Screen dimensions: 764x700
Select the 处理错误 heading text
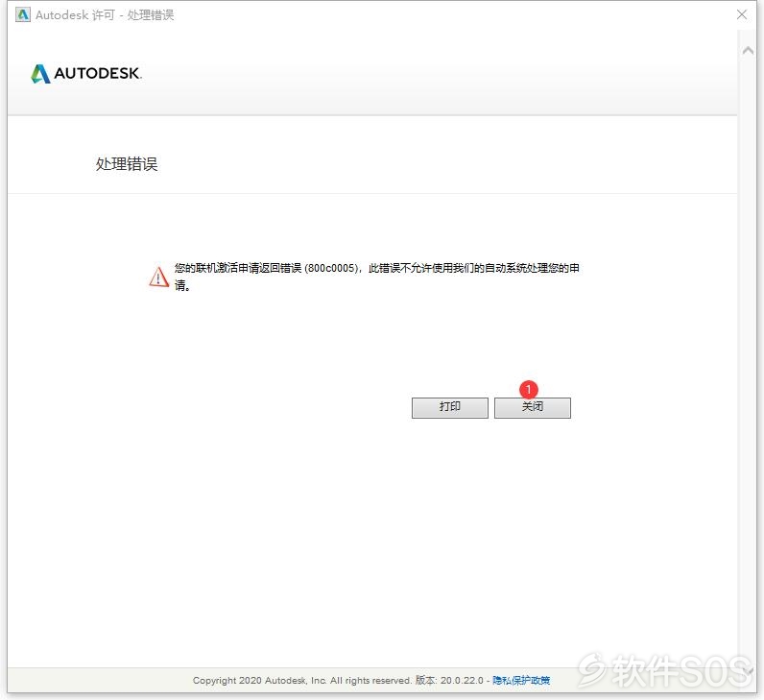(x=127, y=164)
